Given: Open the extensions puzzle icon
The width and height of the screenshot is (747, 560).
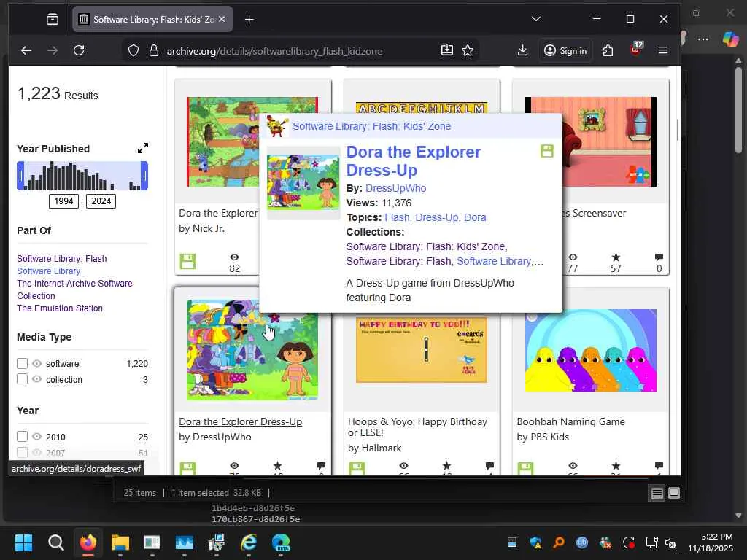Looking at the screenshot, I should click(x=608, y=50).
